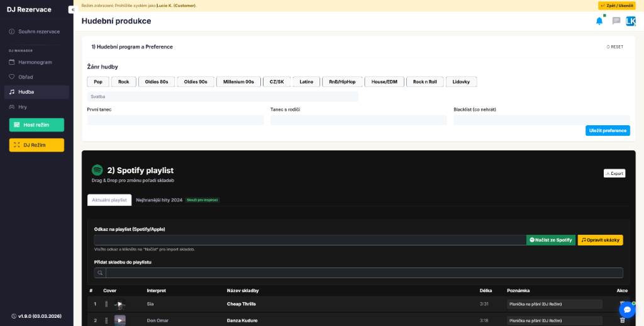
Task: Toggle the Rock n Roll genre
Action: coord(425,82)
